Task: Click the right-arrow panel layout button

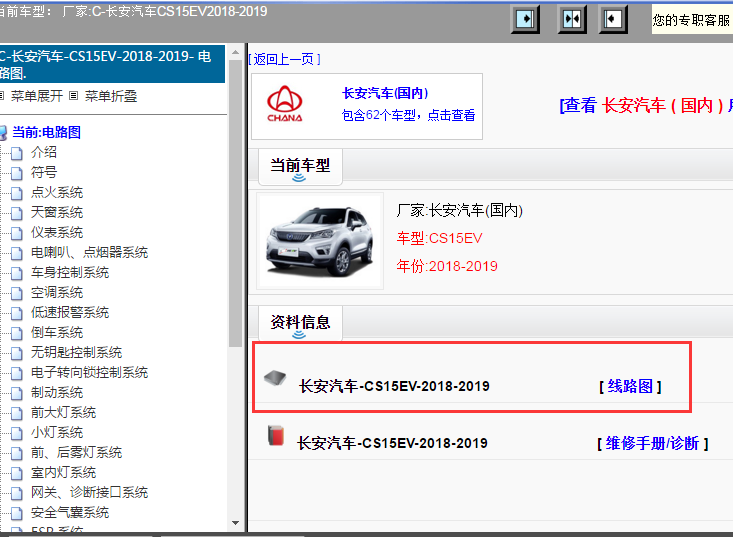Action: coord(525,19)
